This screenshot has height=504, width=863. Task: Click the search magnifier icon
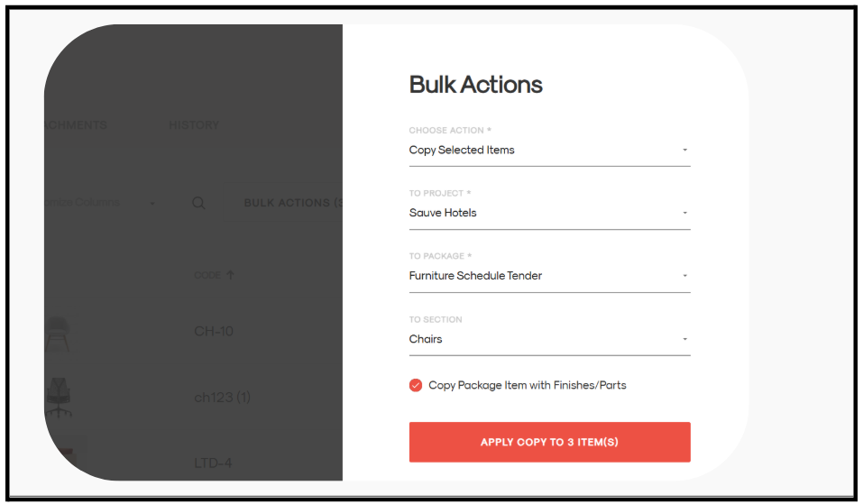coord(198,203)
